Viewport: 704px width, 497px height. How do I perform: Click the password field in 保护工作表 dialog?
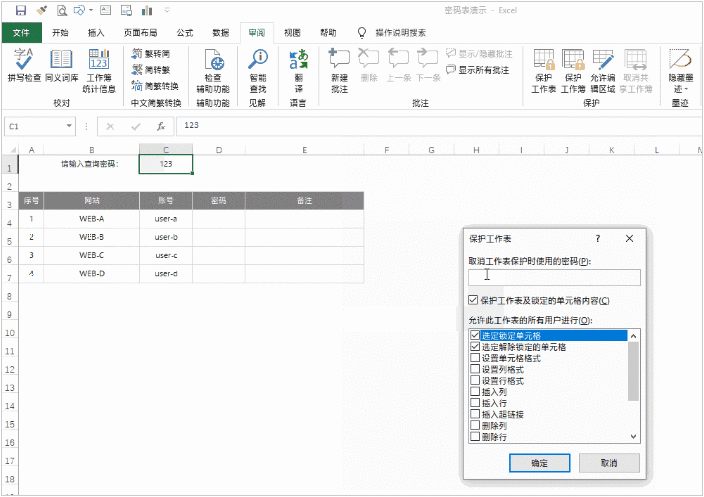click(553, 276)
